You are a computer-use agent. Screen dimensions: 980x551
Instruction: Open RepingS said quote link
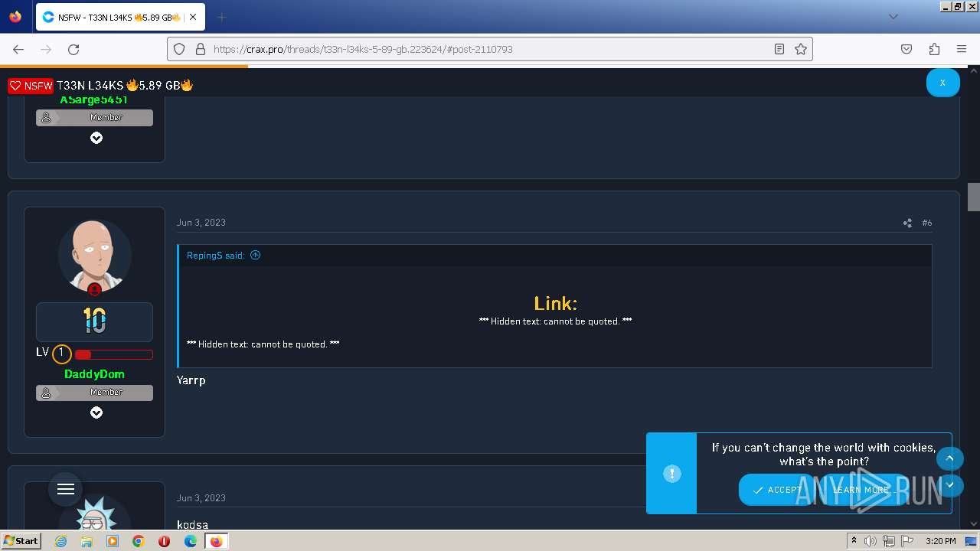(216, 256)
